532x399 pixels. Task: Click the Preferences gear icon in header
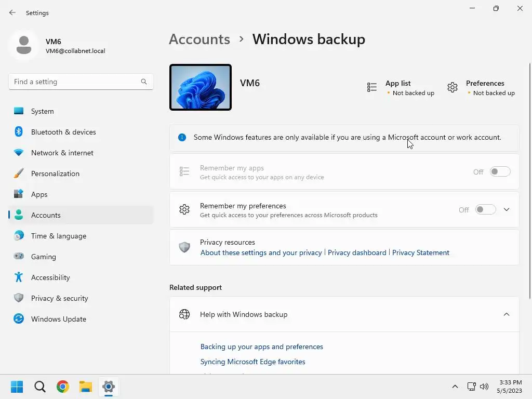pos(453,87)
